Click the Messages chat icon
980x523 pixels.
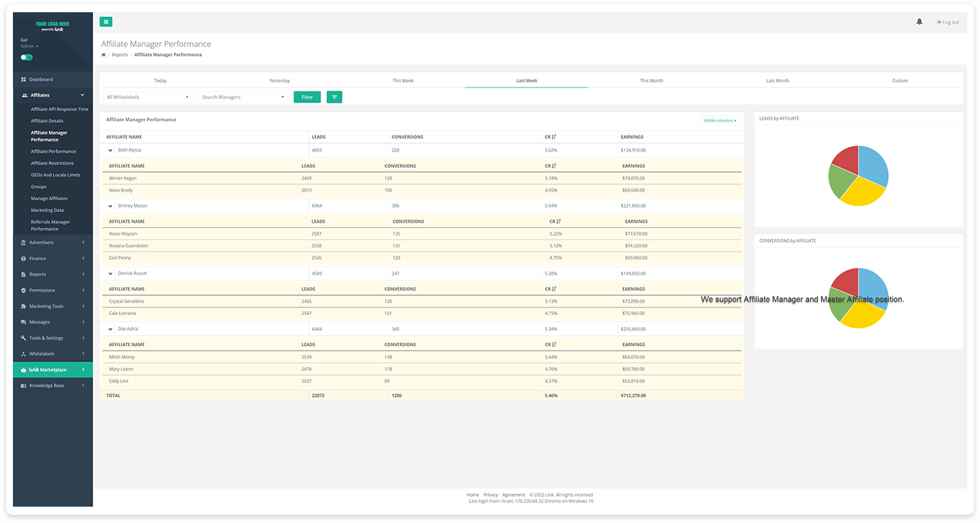tap(24, 322)
